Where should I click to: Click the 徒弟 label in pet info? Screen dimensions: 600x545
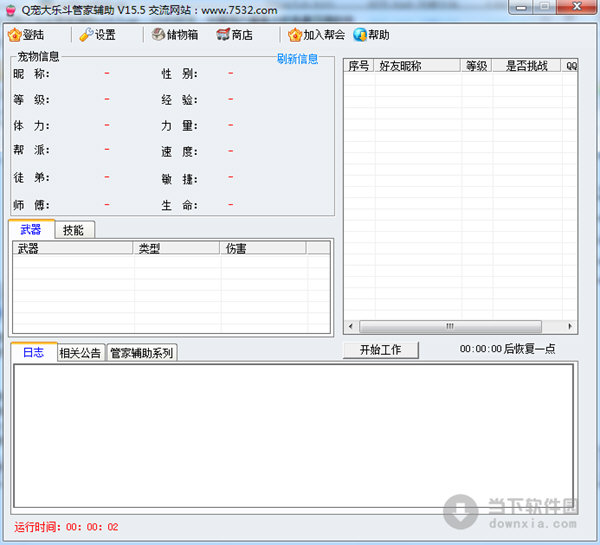click(x=31, y=177)
